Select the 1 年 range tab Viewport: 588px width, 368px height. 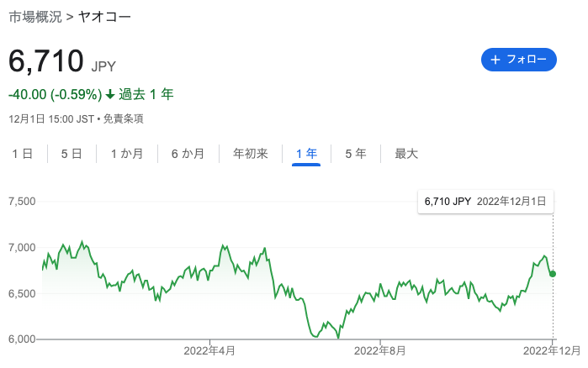[x=306, y=154]
